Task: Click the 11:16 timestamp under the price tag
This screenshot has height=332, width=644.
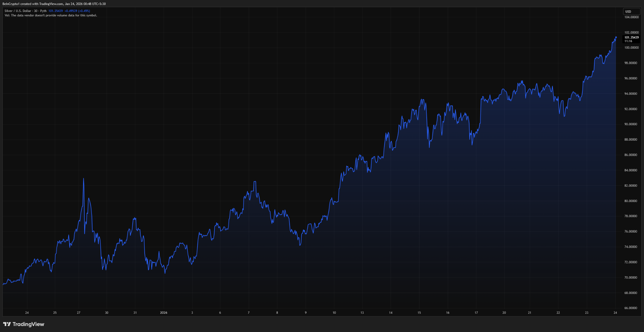Action: [629, 41]
